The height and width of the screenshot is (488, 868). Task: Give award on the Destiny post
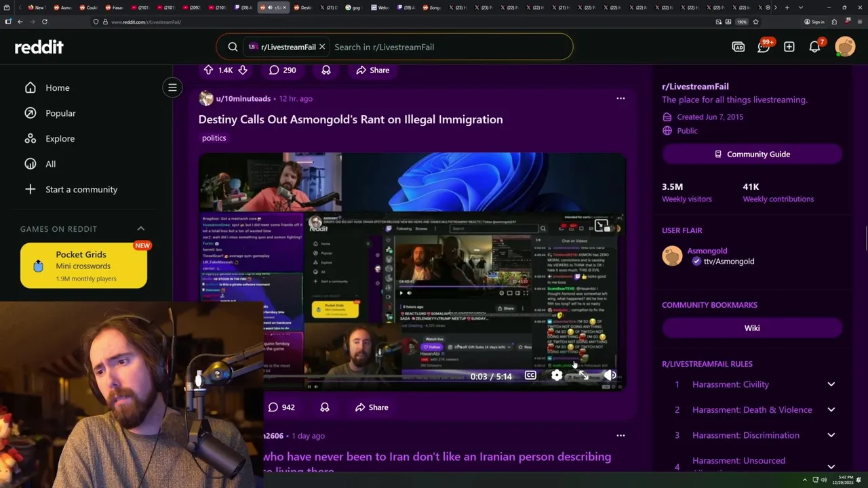coord(325,407)
